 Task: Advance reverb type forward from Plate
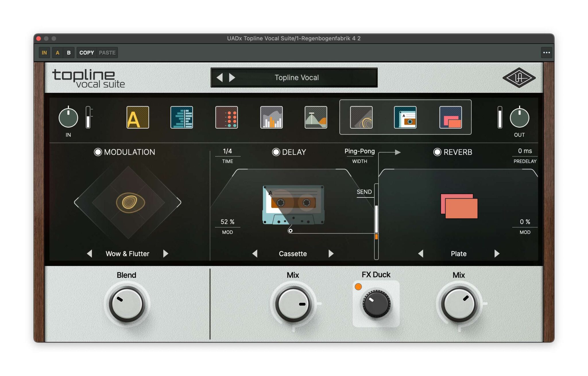pyautogui.click(x=497, y=254)
